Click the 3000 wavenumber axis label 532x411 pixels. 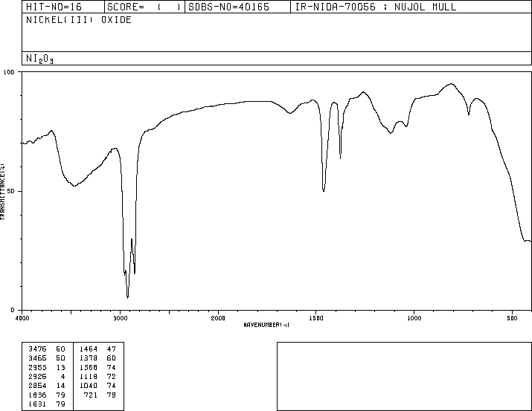click(120, 318)
